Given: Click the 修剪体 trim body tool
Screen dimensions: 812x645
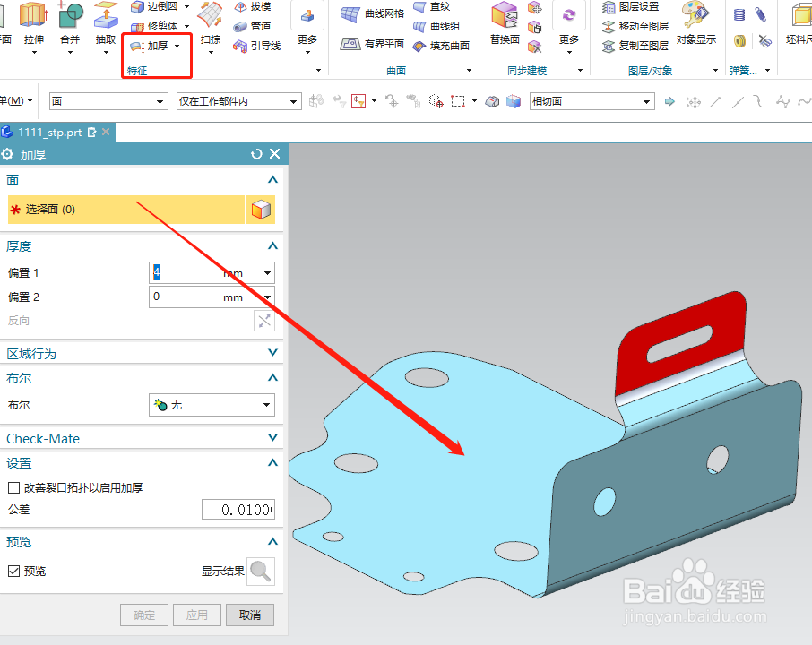Looking at the screenshot, I should coord(154,26).
